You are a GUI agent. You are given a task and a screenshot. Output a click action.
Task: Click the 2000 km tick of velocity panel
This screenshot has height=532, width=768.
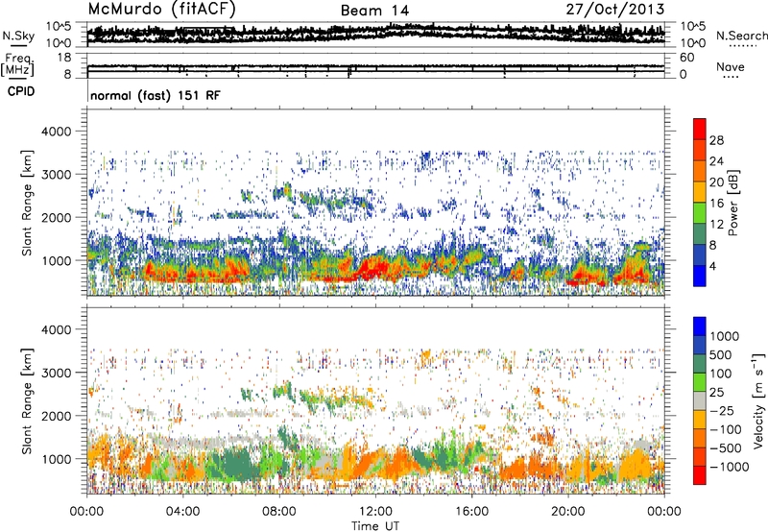pyautogui.click(x=56, y=416)
